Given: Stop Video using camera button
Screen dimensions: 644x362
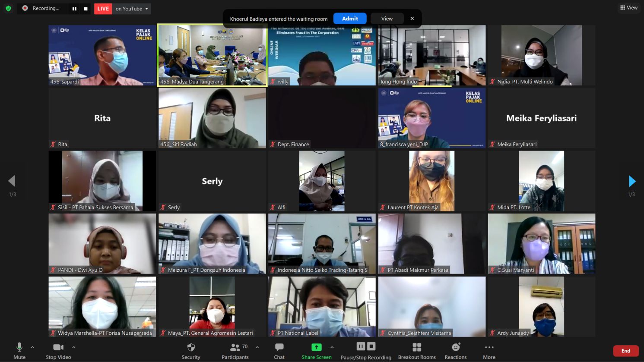Looking at the screenshot, I should tap(58, 348).
